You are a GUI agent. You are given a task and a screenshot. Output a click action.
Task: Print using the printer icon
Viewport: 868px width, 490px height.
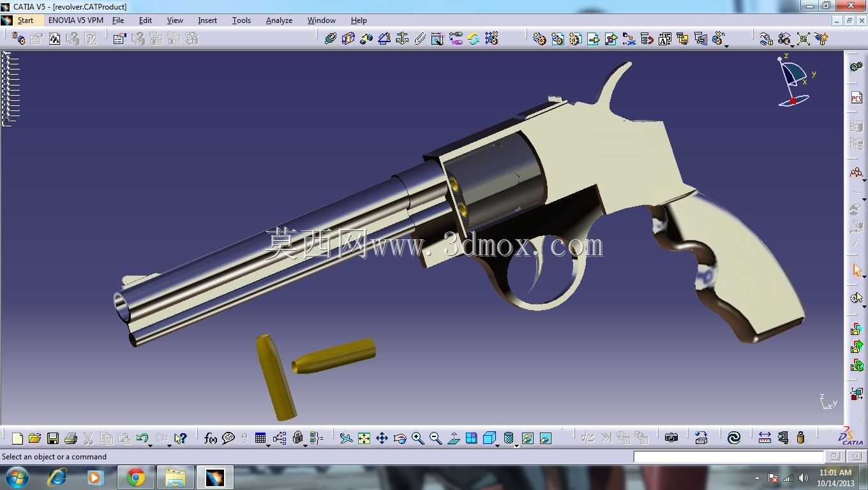[x=71, y=438]
